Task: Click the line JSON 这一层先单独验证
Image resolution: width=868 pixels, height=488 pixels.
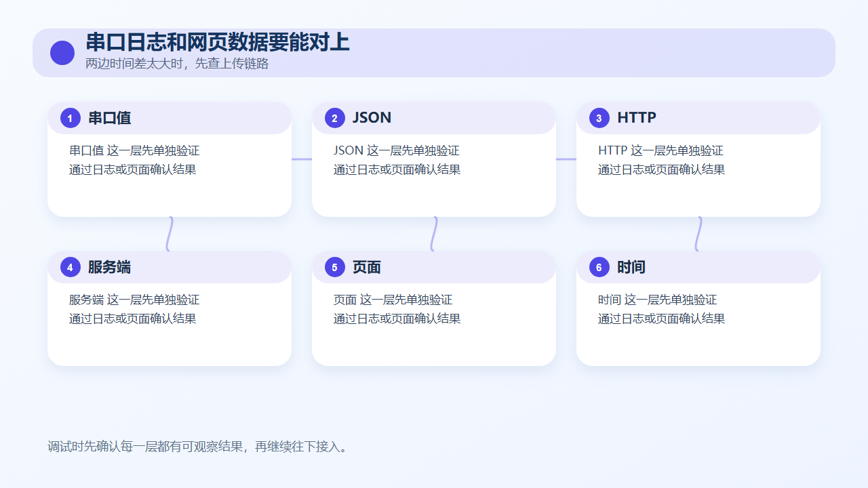Action: coord(397,150)
